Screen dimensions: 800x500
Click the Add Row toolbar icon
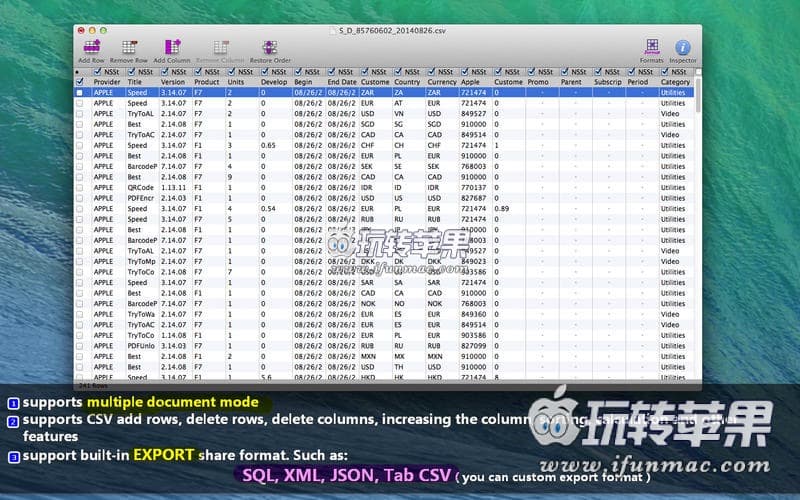tap(92, 47)
